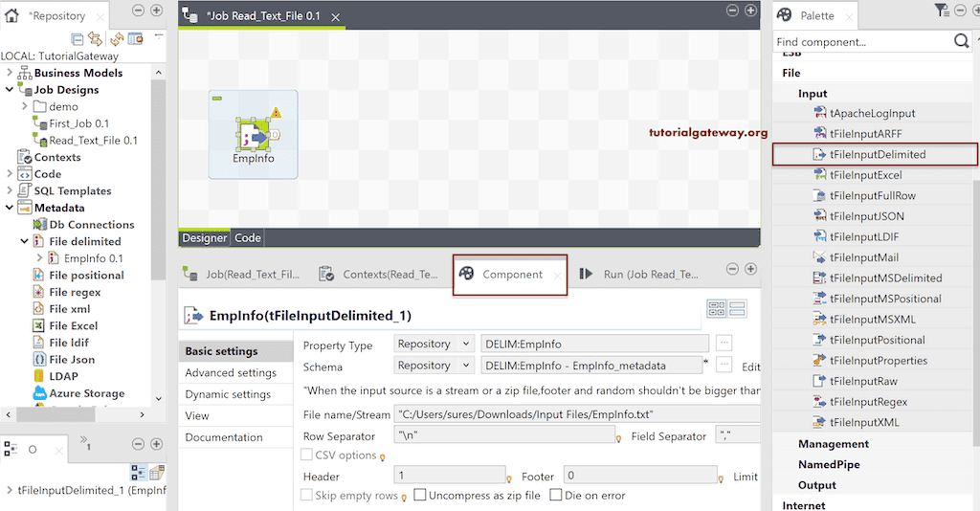This screenshot has width=980, height=511.
Task: Open the Palette filter icon
Action: (942, 10)
